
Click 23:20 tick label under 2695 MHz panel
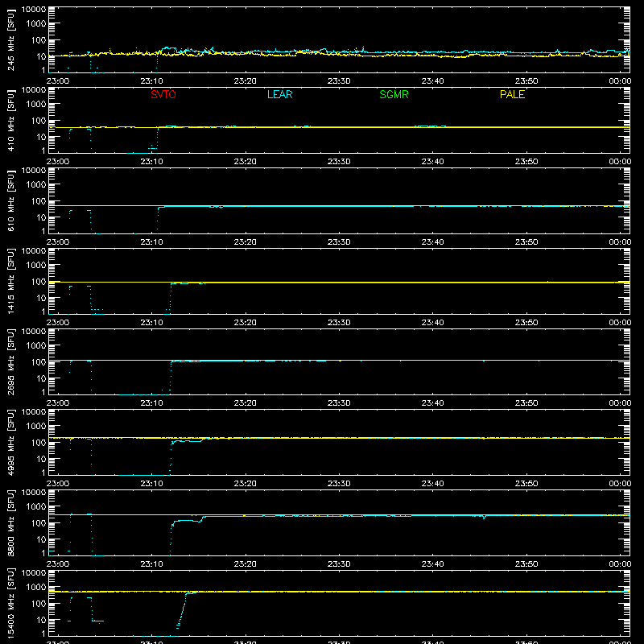coord(246,403)
